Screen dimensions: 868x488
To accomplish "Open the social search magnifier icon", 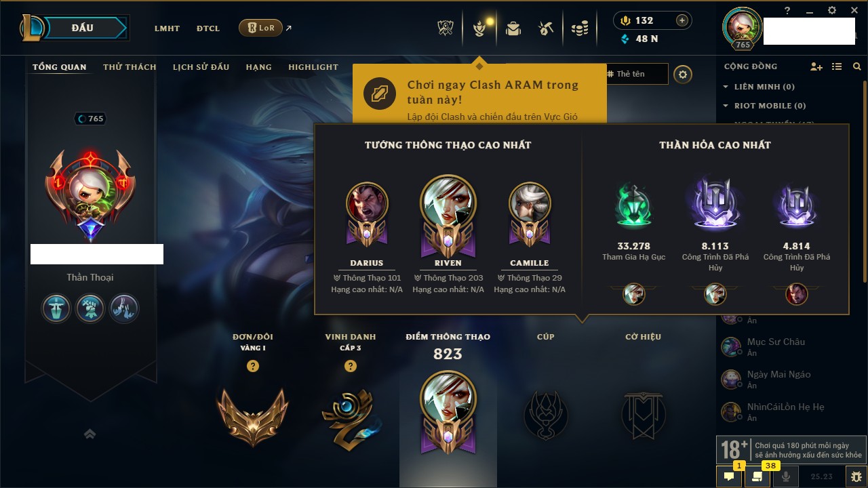I will (857, 66).
